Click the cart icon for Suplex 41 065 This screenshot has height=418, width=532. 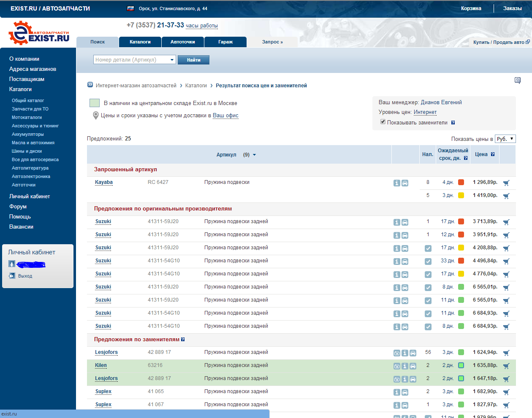[506, 392]
